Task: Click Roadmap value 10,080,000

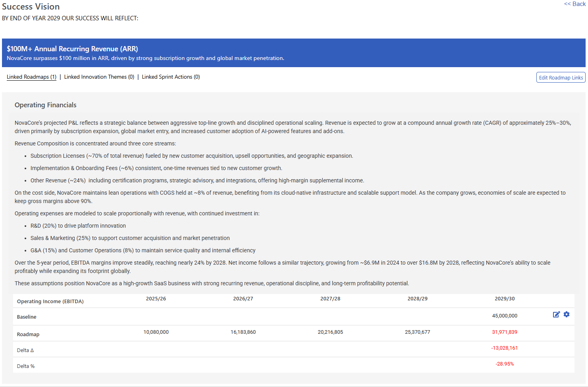Action: (156, 332)
